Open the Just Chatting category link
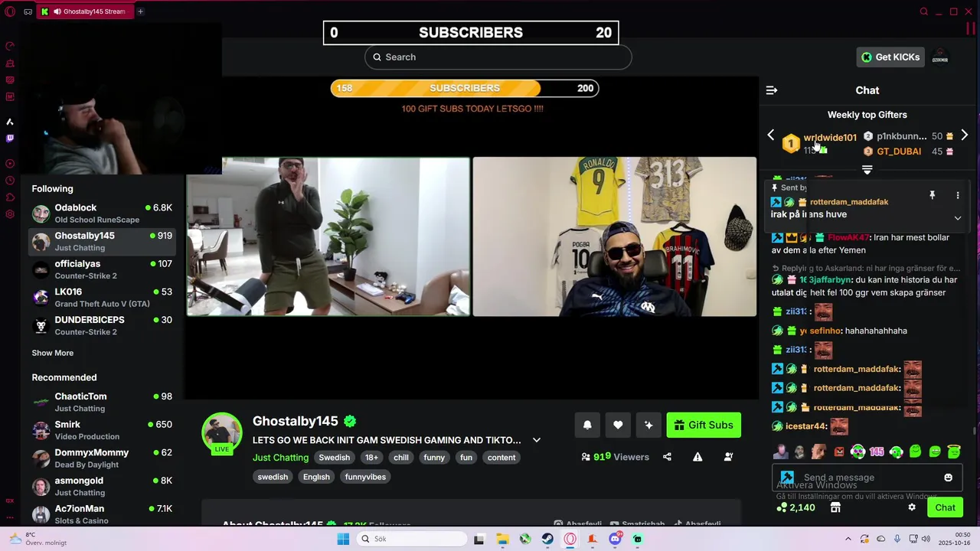980x551 pixels. [281, 458]
